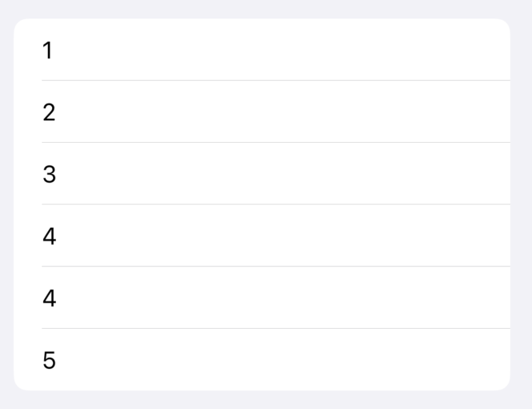Click empty space at right end of row 1
This screenshot has width=532, height=409.
[475, 50]
